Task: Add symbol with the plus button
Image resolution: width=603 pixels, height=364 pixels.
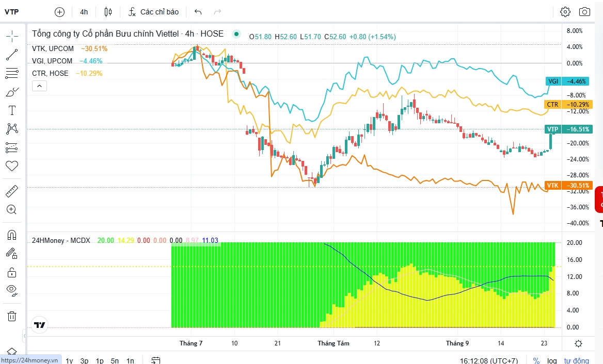Action: pyautogui.click(x=59, y=12)
